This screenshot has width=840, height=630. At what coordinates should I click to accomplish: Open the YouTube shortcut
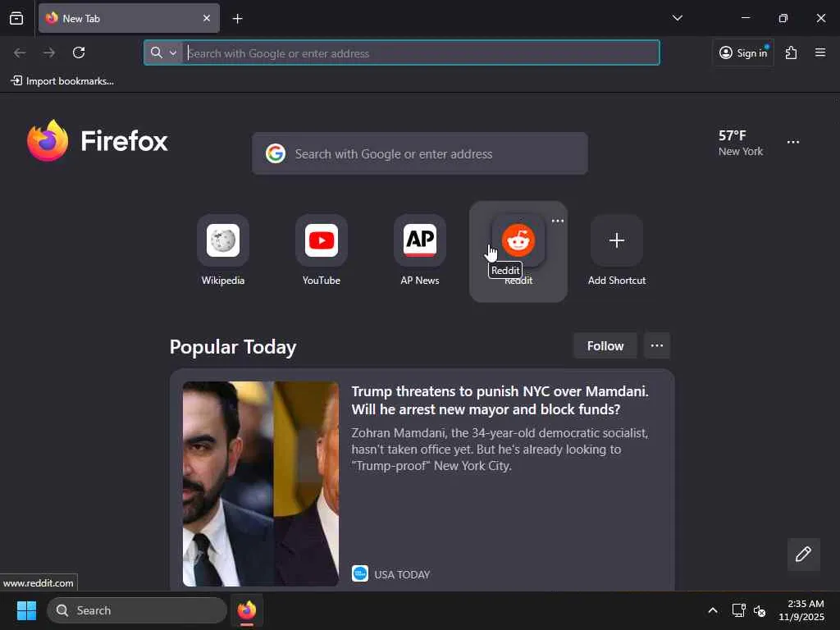point(322,249)
